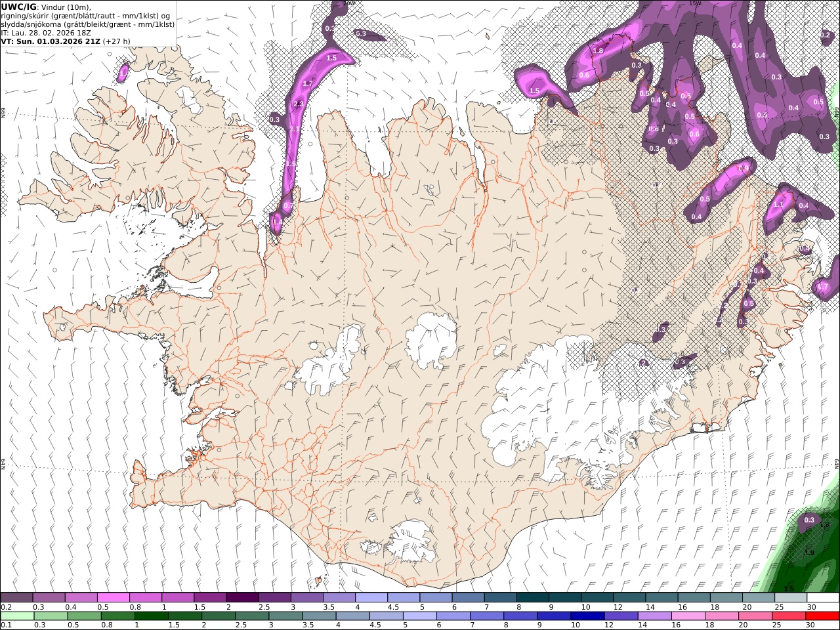Select the valid time line 'VT: Sun. 01.03.2026 21Z'
The image size is (840, 630).
coord(51,41)
